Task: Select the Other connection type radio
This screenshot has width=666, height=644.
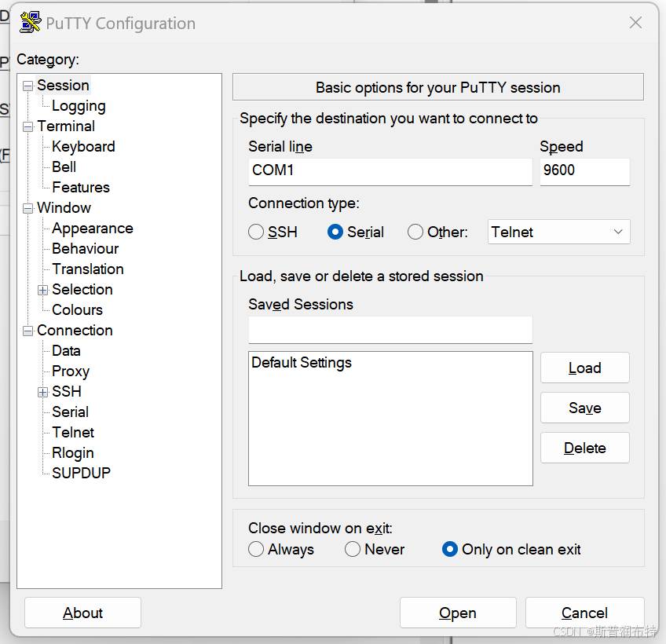Action: (x=415, y=232)
